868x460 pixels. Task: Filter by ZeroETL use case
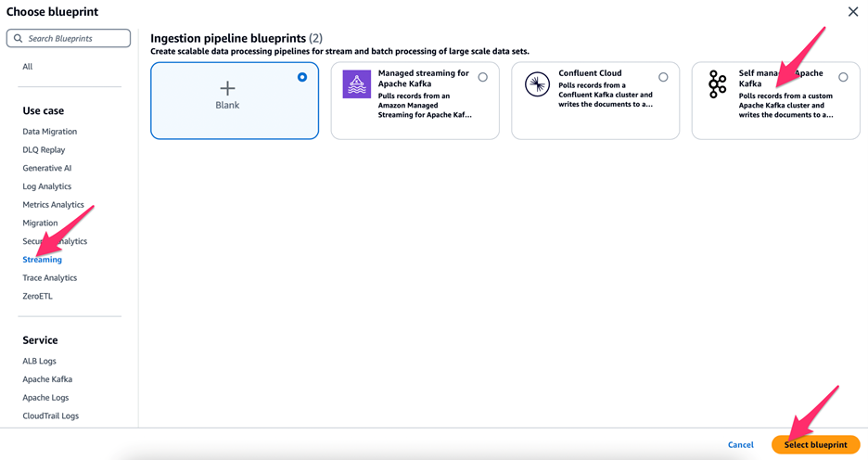click(x=38, y=296)
